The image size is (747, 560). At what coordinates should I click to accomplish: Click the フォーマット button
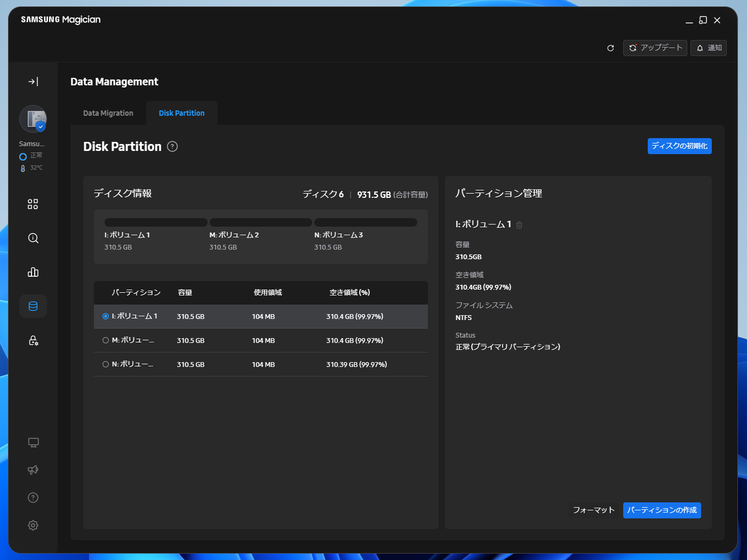pyautogui.click(x=594, y=510)
